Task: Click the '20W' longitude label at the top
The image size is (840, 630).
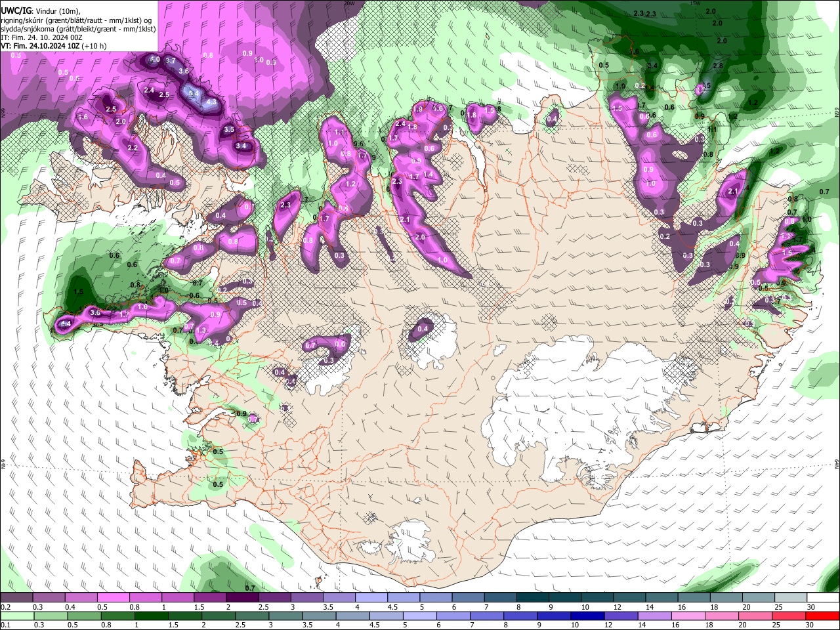Action: pyautogui.click(x=349, y=3)
